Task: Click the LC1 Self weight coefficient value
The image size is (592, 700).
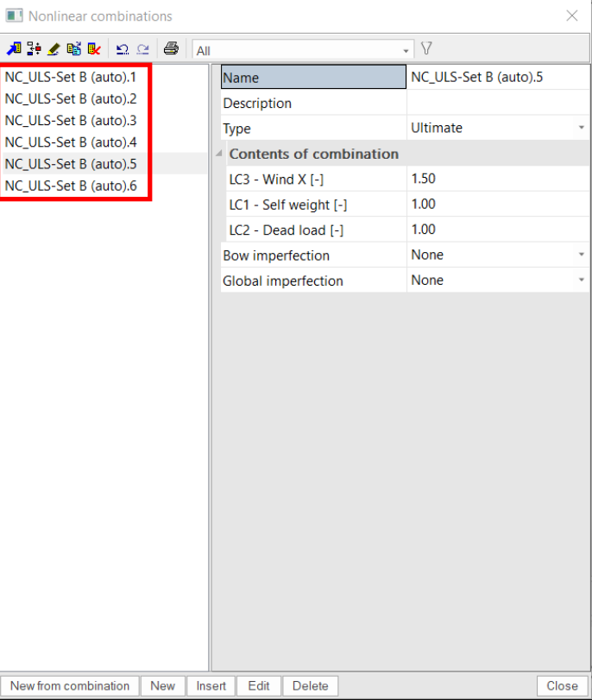Action: click(498, 204)
